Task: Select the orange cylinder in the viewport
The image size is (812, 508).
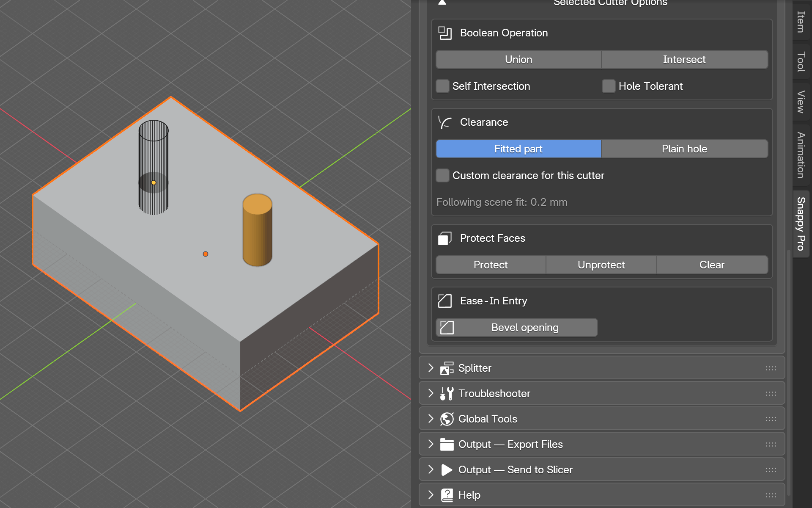Action: [x=257, y=231]
